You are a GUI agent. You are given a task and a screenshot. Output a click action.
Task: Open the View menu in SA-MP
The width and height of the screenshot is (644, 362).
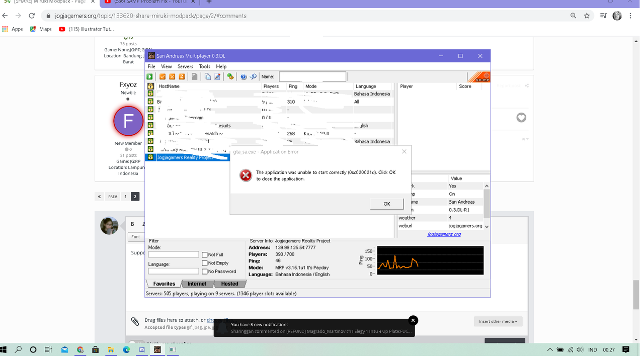pyautogui.click(x=167, y=66)
